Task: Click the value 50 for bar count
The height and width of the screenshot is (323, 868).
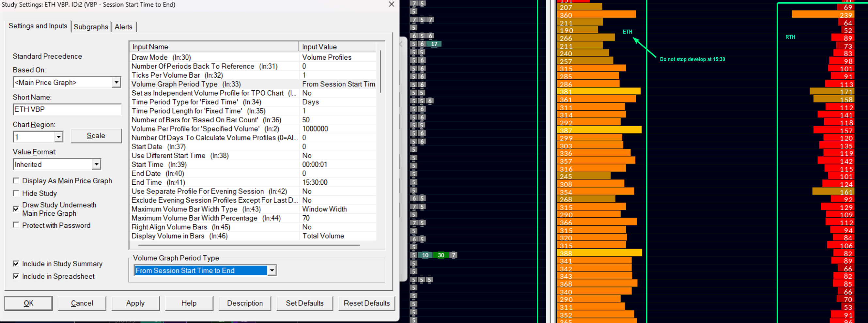Action: pos(338,120)
